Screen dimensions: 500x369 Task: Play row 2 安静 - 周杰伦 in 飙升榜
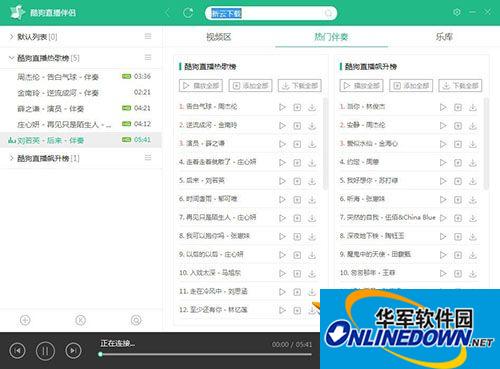coord(443,125)
